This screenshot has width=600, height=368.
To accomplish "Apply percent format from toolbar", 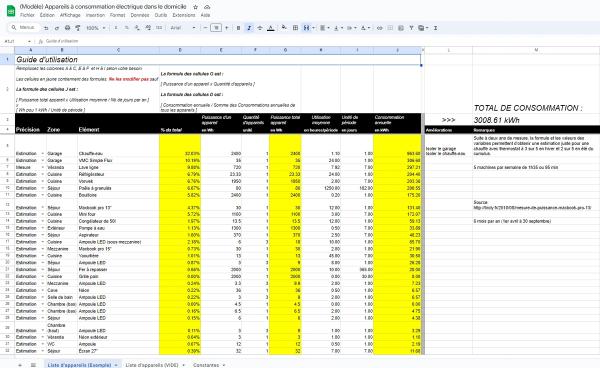I will 127,28.
